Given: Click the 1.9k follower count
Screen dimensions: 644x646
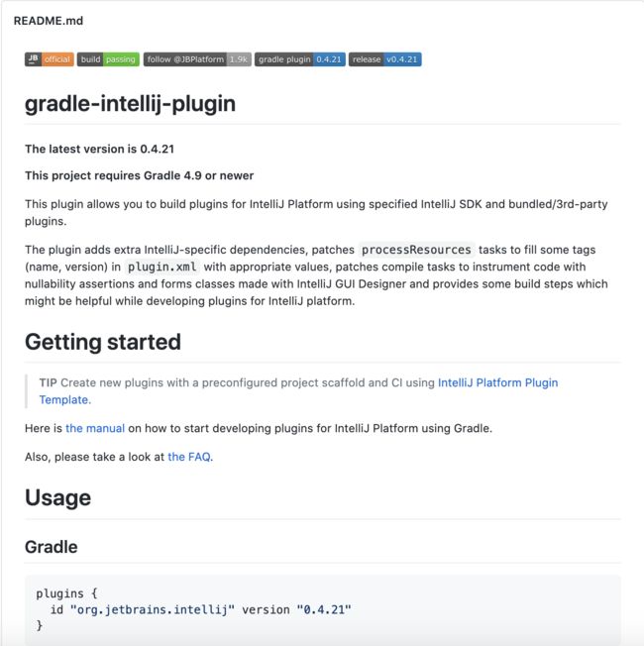Looking at the screenshot, I should 239,59.
